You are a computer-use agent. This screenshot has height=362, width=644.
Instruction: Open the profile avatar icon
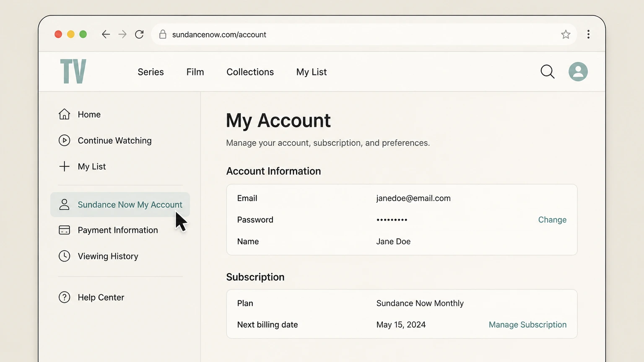[578, 72]
